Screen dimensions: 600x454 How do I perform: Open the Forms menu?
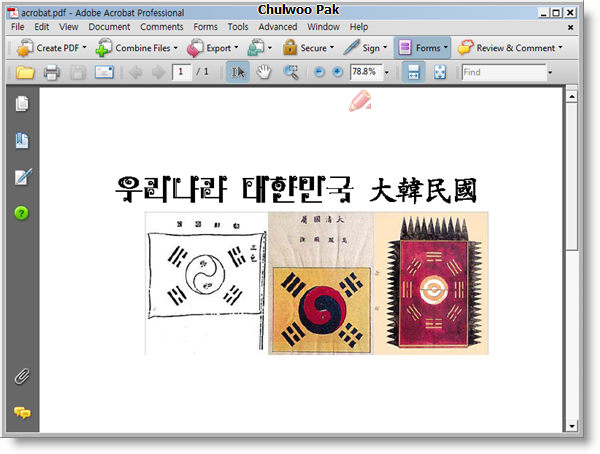pos(205,27)
